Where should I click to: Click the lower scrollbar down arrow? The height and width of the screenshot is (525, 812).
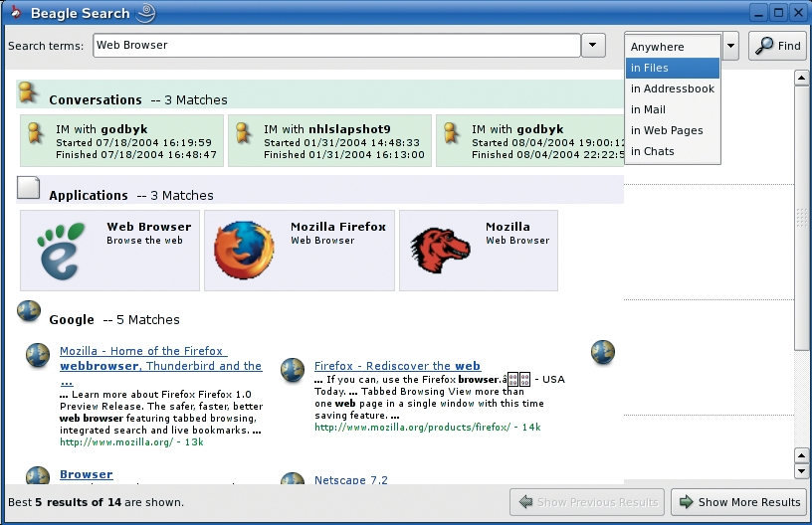pos(801,471)
